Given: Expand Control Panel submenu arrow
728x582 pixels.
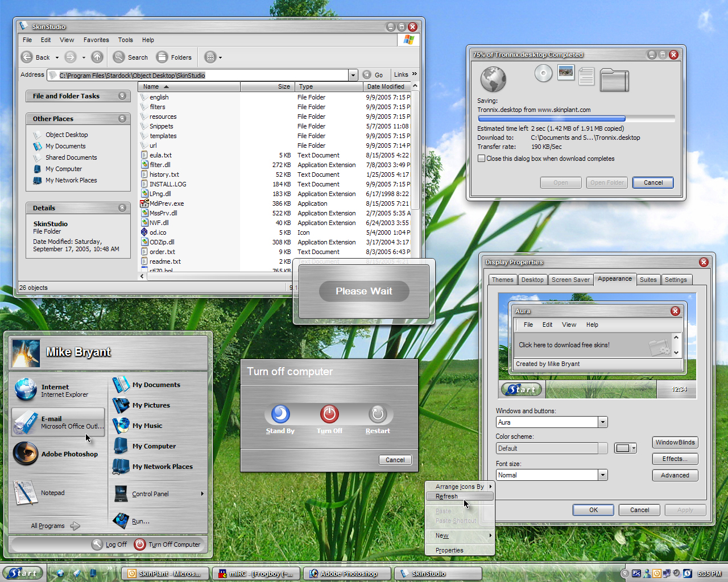Looking at the screenshot, I should click(x=202, y=493).
